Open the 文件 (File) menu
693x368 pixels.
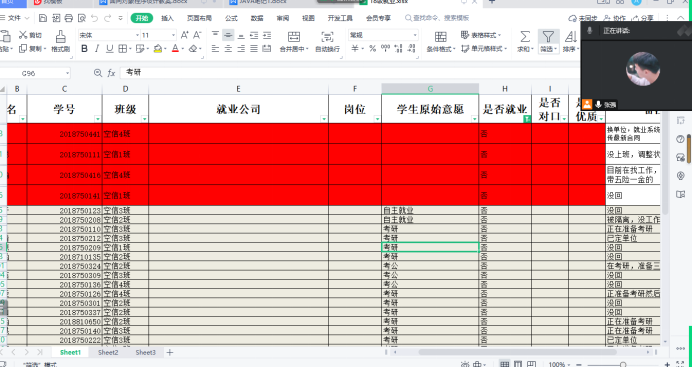(x=15, y=18)
